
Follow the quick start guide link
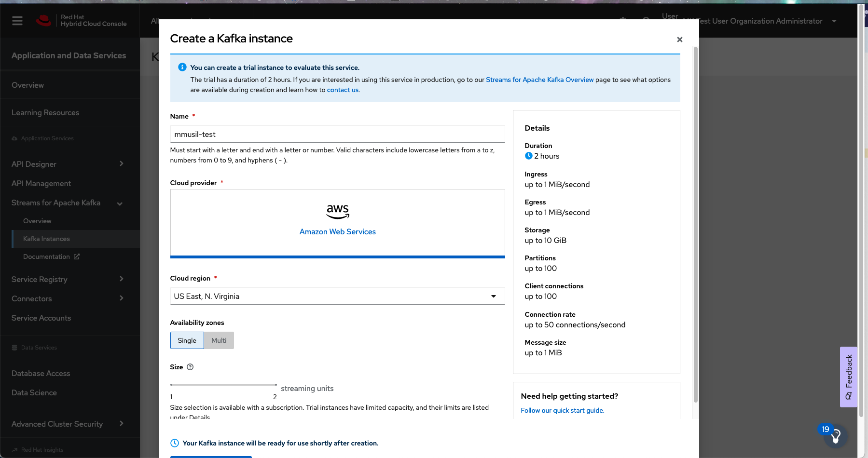562,410
